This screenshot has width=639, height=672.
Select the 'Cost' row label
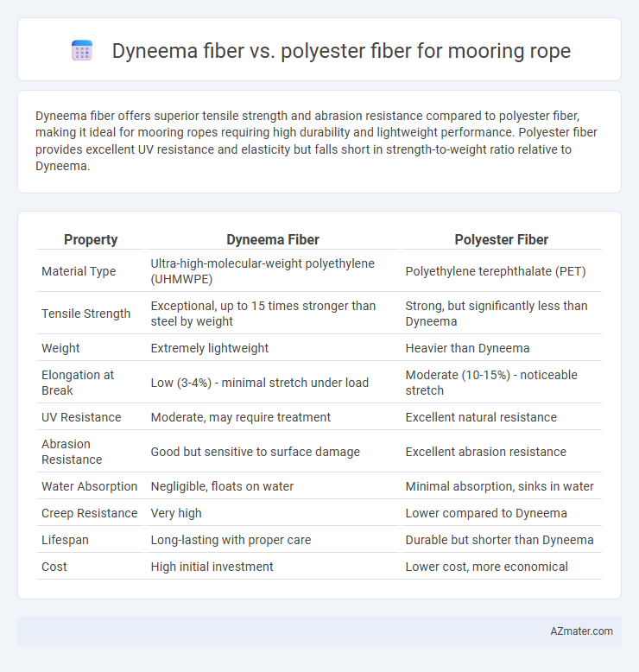pyautogui.click(x=54, y=567)
